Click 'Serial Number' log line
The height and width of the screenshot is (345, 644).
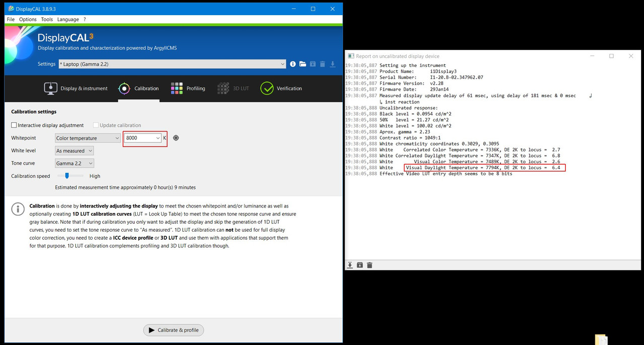click(x=431, y=77)
